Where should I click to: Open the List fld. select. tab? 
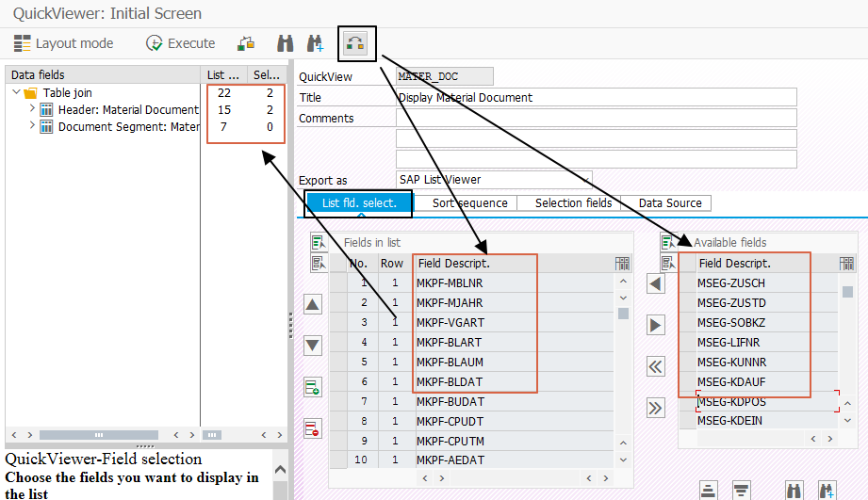pos(359,203)
